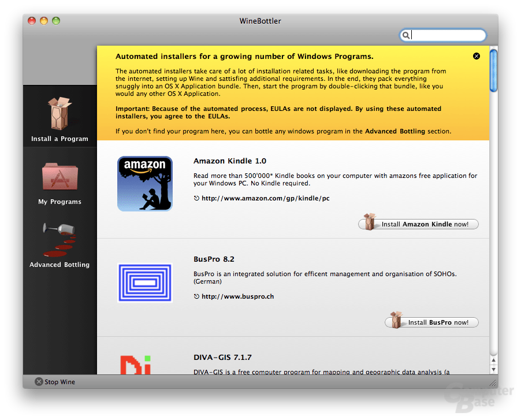This screenshot has width=521, height=420.
Task: Open the buspro.ch website link
Action: tap(237, 296)
